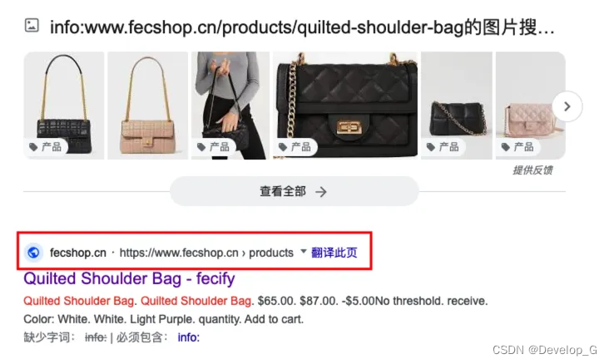The height and width of the screenshot is (364, 609).
Task: Click the fecshop.cn globe favicon
Action: [33, 253]
